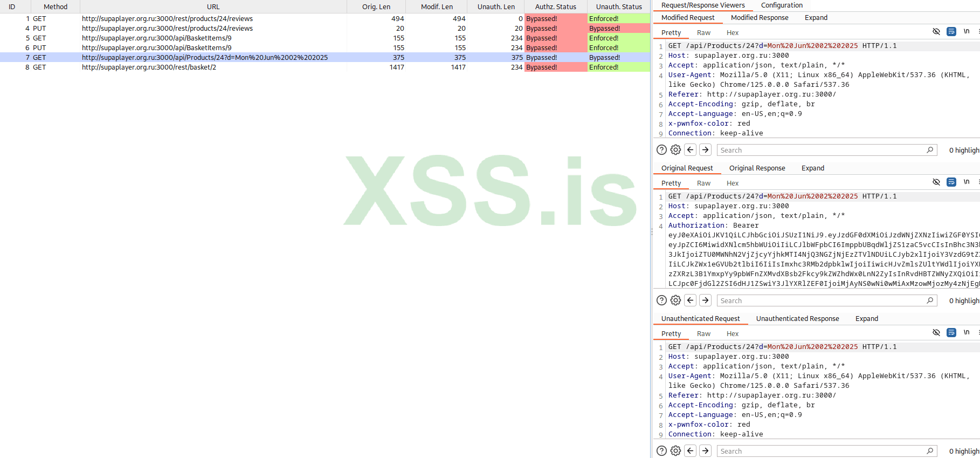
Task: Select the Modified Request tab
Action: point(688,18)
